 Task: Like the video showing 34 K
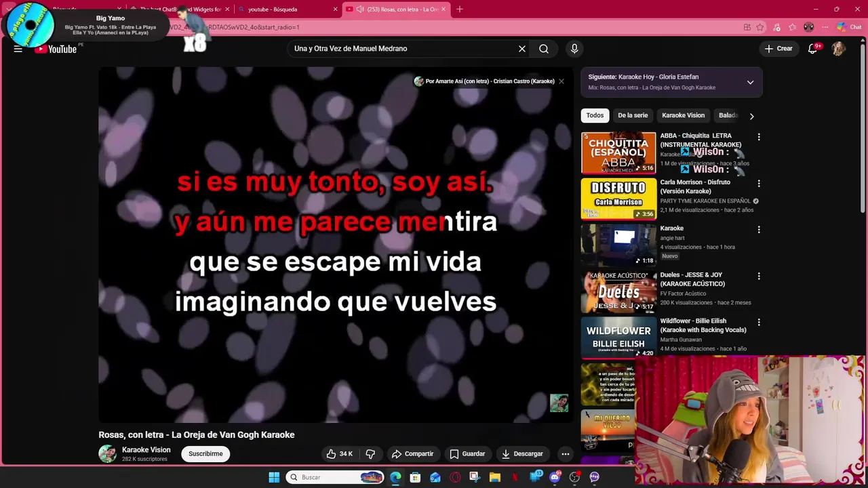pos(339,453)
